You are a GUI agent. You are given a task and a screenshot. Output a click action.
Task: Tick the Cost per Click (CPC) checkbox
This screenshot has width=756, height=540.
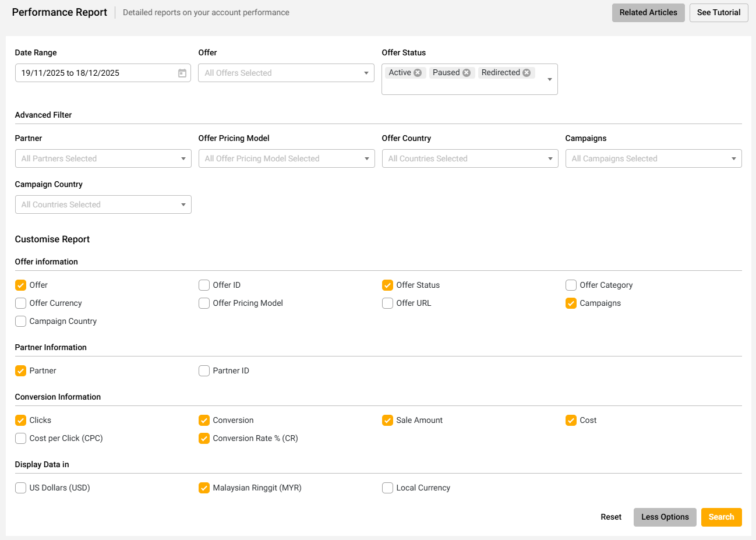[x=21, y=439]
